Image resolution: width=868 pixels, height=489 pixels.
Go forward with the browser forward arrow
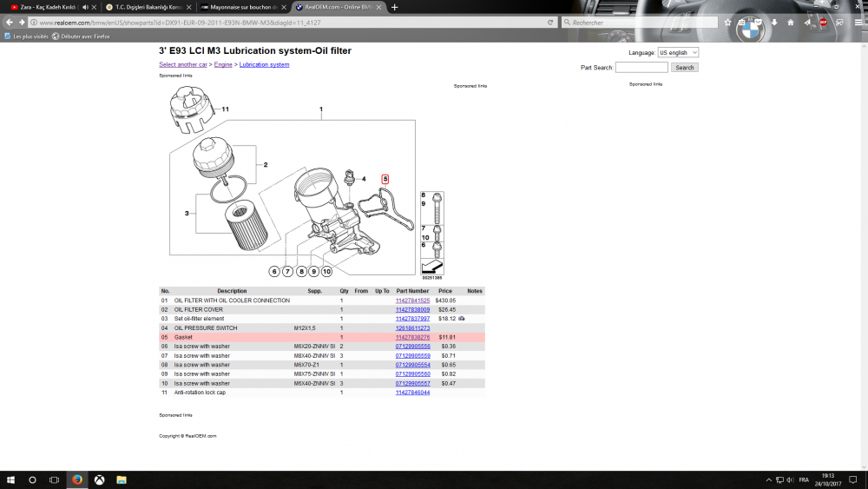point(22,23)
